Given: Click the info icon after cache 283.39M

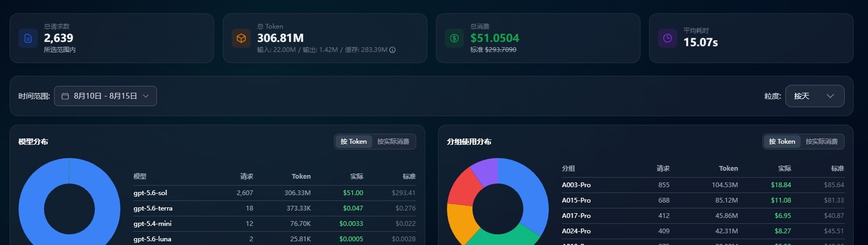Looking at the screenshot, I should coord(392,50).
